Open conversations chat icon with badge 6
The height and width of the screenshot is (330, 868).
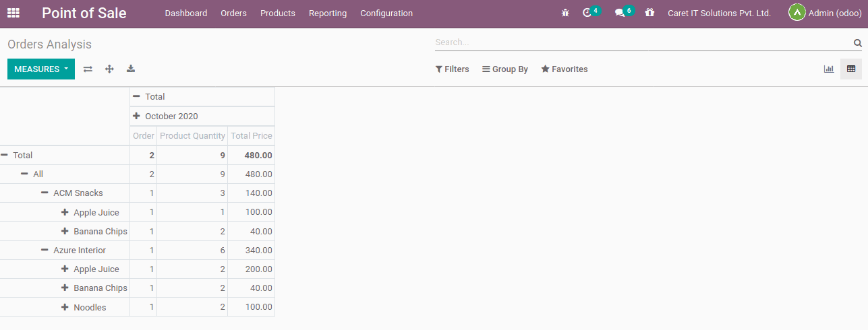click(624, 12)
